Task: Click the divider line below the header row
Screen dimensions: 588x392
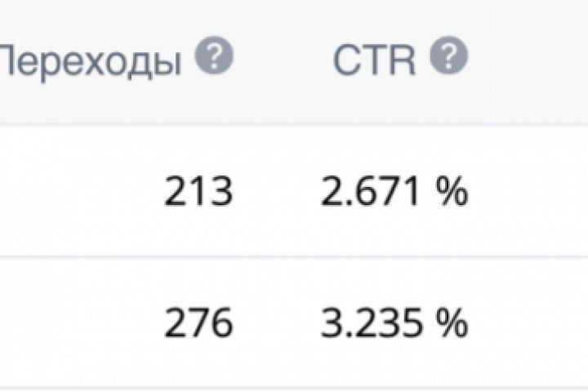Action: tap(294, 125)
